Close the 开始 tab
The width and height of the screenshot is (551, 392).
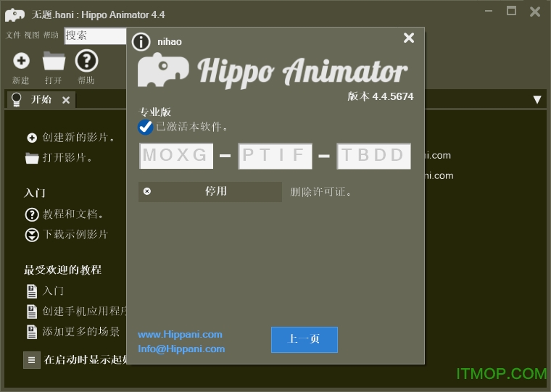66,100
